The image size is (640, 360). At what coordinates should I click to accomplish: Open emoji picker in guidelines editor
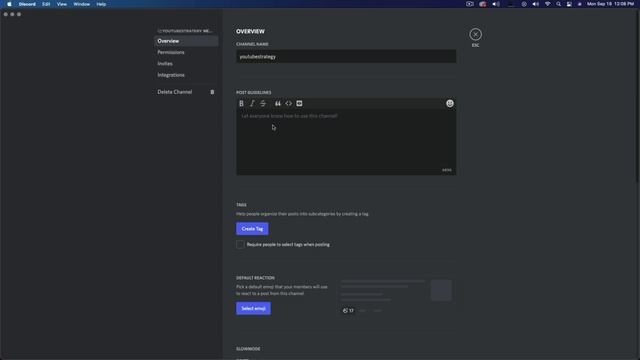[450, 104]
